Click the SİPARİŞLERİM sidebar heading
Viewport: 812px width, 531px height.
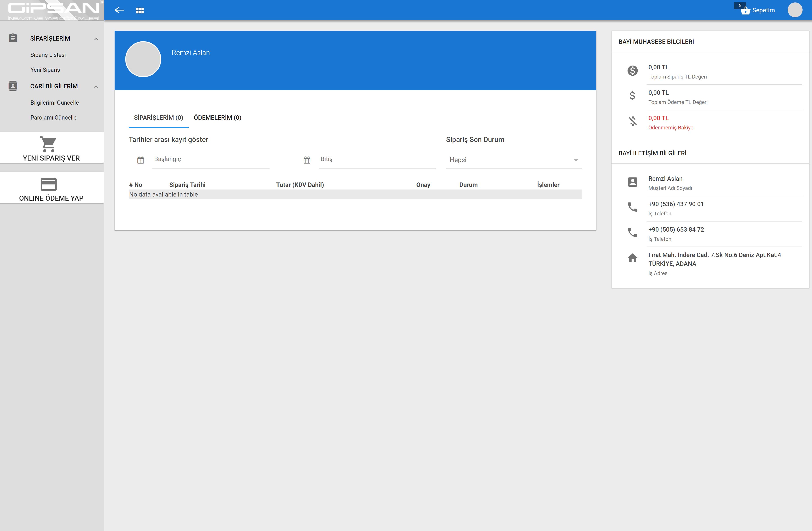pos(50,39)
